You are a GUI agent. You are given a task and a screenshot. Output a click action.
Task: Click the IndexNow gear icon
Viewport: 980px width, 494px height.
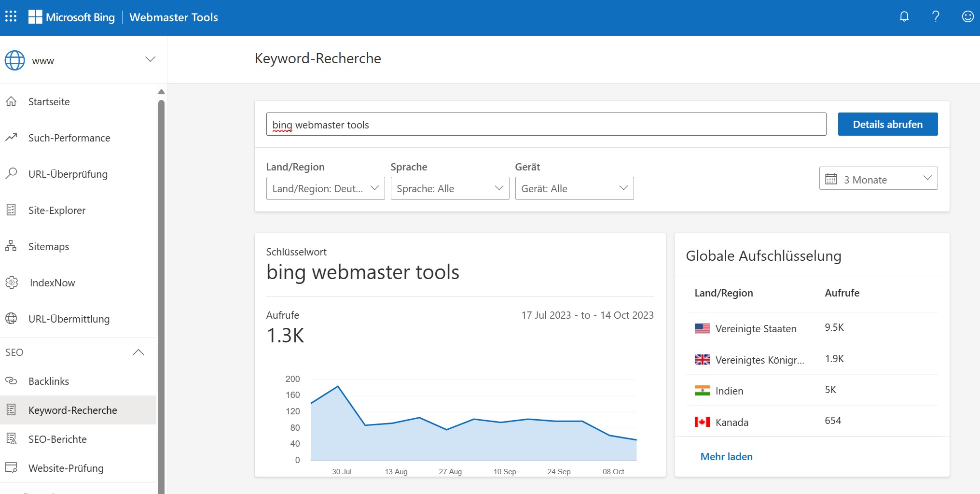(x=12, y=282)
